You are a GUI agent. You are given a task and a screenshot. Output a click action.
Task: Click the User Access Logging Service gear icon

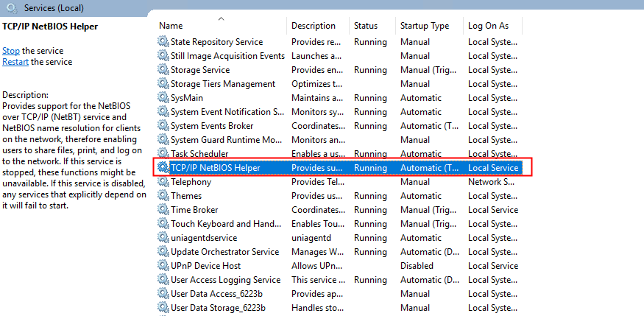[163, 279]
